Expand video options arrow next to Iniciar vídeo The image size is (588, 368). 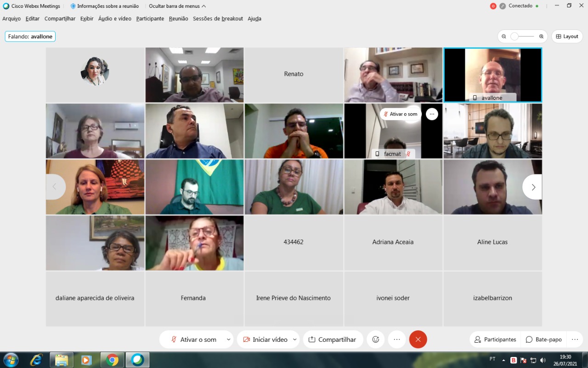pos(294,339)
